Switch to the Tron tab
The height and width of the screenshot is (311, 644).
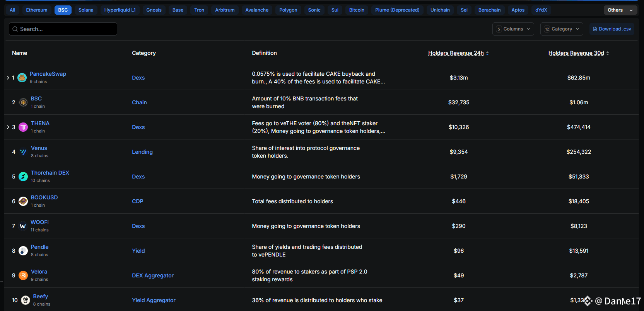[199, 10]
